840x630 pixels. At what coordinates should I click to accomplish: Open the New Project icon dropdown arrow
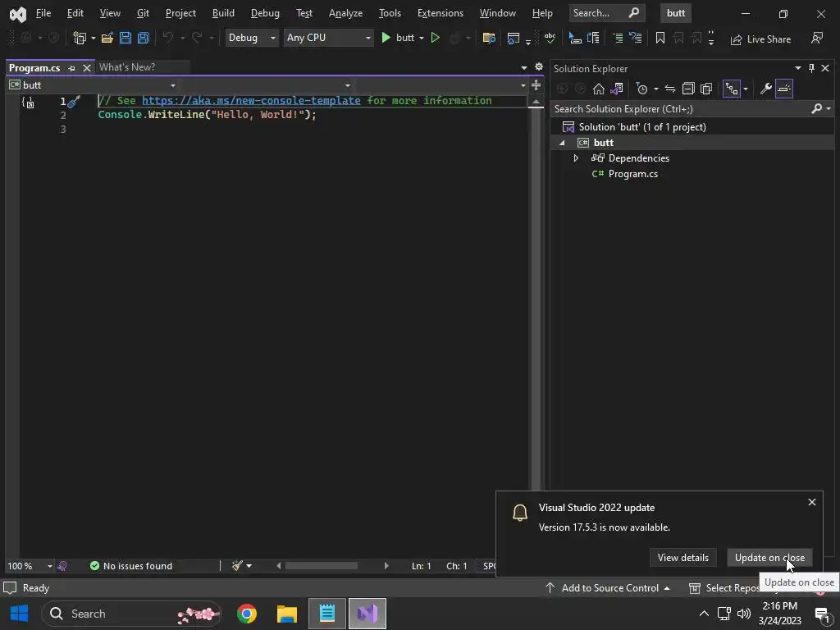(x=94, y=38)
